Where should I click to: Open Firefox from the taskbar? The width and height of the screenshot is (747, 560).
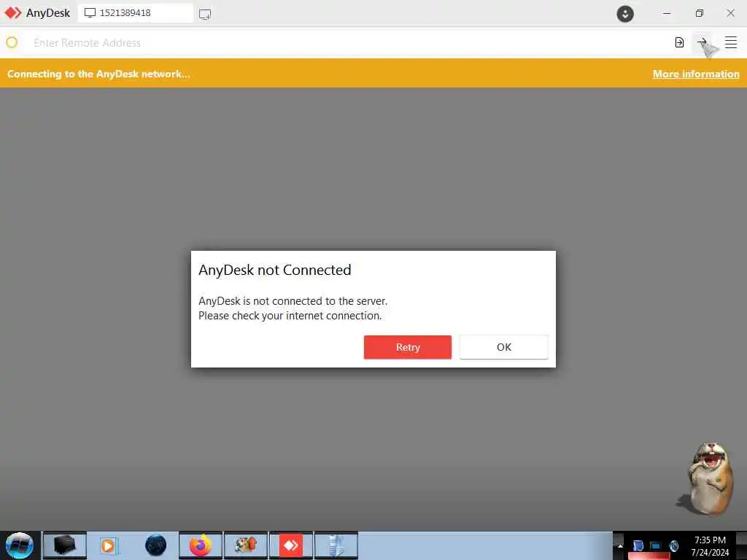click(201, 545)
